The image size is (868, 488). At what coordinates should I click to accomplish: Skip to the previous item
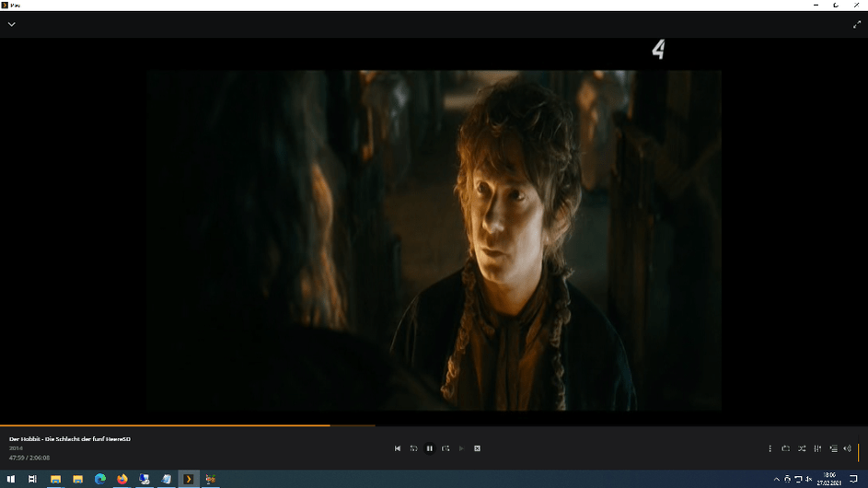[x=398, y=448]
